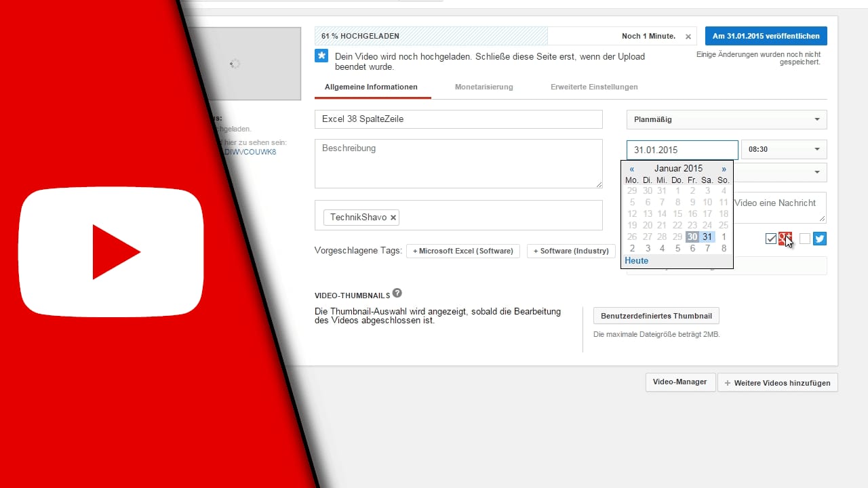The height and width of the screenshot is (488, 868).
Task: Select day 30 in the calendar
Action: 692,237
